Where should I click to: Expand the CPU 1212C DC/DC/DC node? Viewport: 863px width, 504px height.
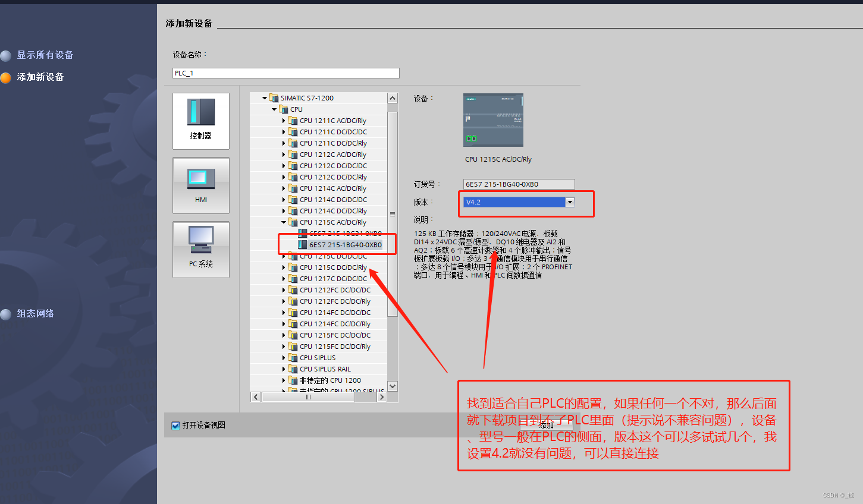point(284,166)
